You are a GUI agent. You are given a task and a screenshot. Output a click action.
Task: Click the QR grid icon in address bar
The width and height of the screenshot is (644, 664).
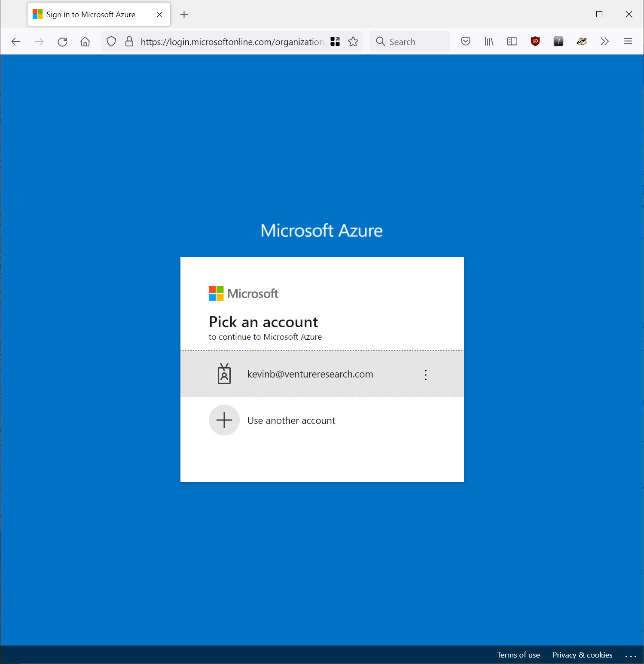click(x=335, y=41)
